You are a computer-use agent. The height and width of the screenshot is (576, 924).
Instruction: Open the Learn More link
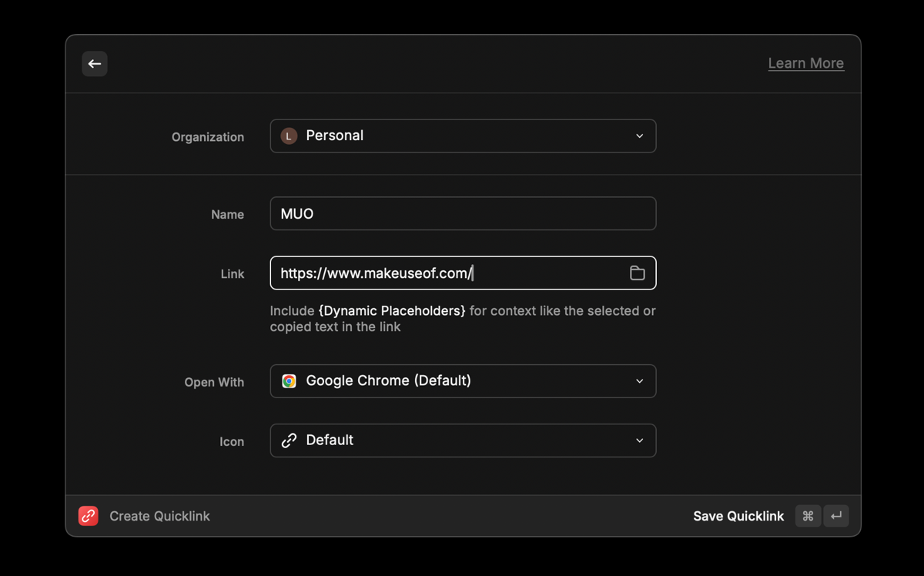tap(805, 63)
